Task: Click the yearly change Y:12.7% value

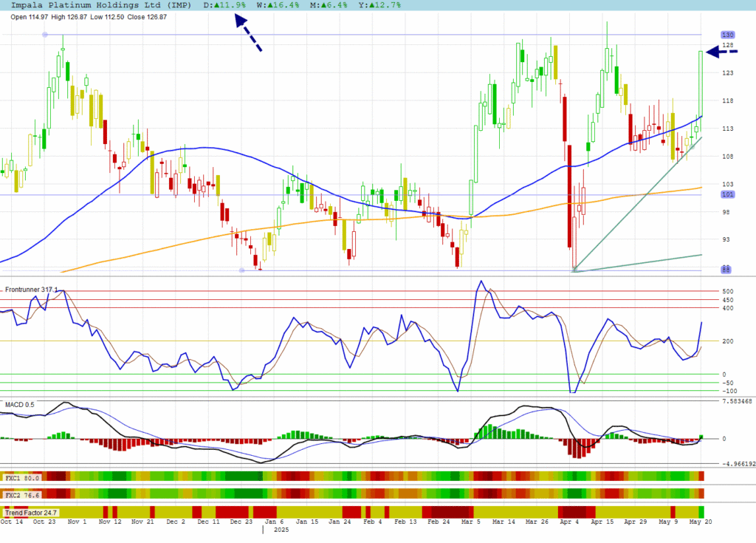Action: (379, 5)
